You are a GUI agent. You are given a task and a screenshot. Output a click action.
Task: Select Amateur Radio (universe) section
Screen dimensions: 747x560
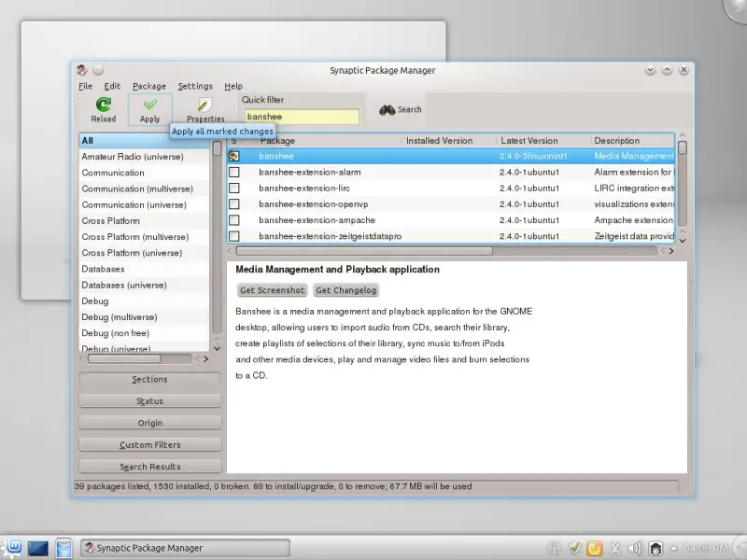(144, 157)
